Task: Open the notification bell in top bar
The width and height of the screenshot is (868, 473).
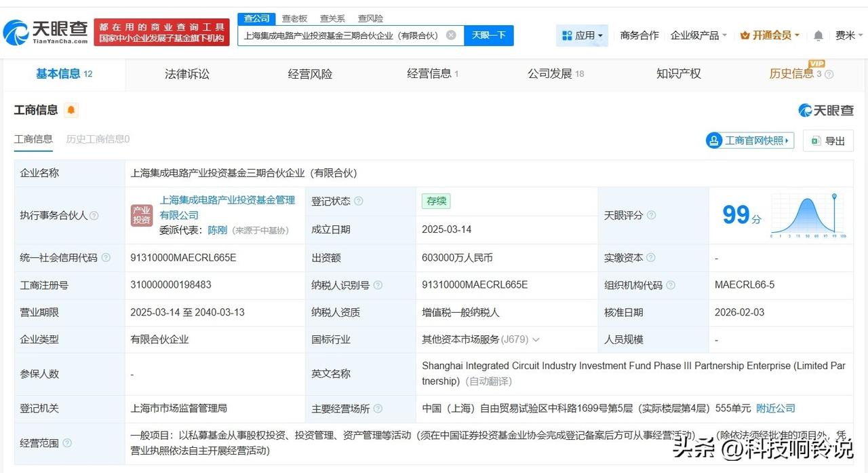Action: (x=818, y=35)
